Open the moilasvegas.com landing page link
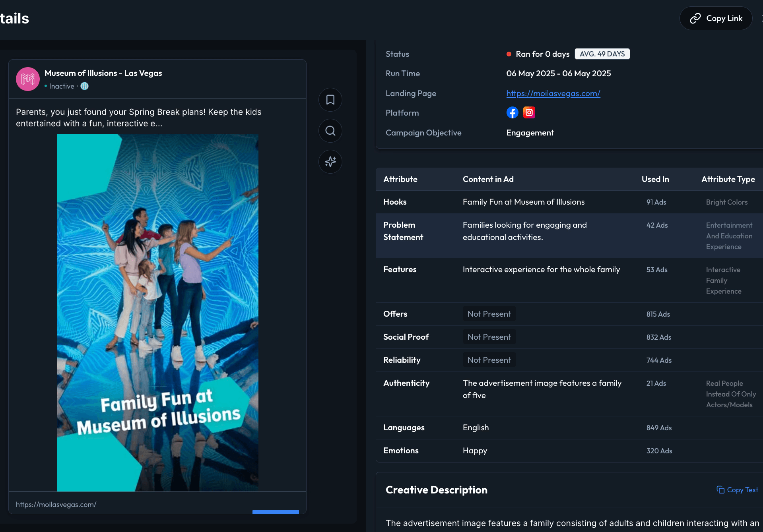 click(553, 93)
